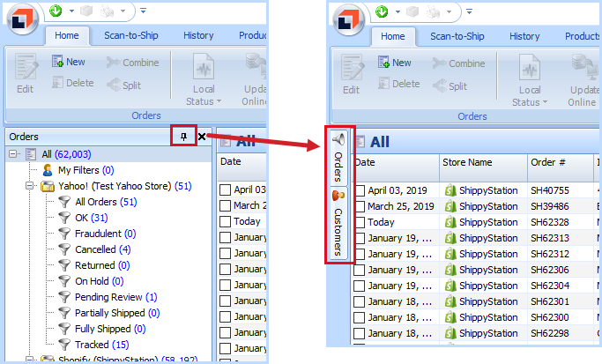Open Products tab in right window
This screenshot has width=602, height=364.
click(x=582, y=36)
